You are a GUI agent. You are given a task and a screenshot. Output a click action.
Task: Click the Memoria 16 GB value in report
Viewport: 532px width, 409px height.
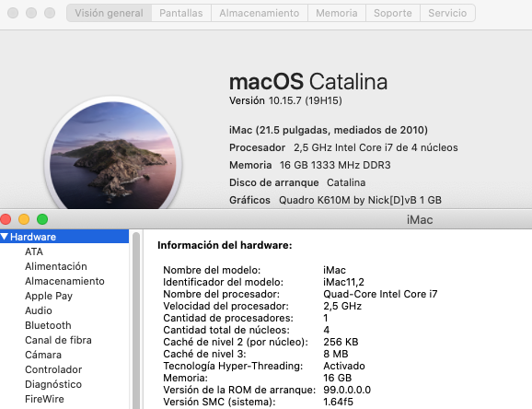coord(337,378)
